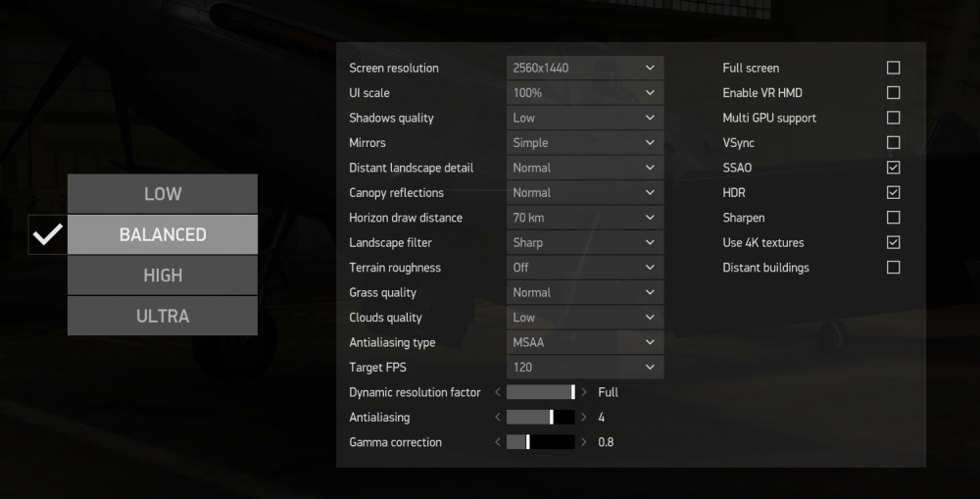Screen dimensions: 980x499
Task: Enable the Enable VR HMD checkbox
Action: coord(893,92)
